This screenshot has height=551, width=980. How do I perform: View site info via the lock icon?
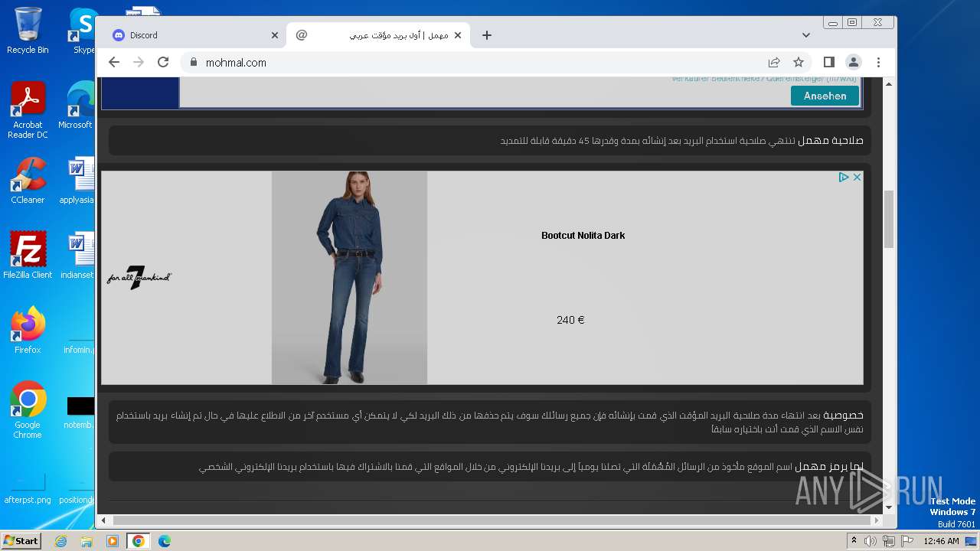point(193,62)
